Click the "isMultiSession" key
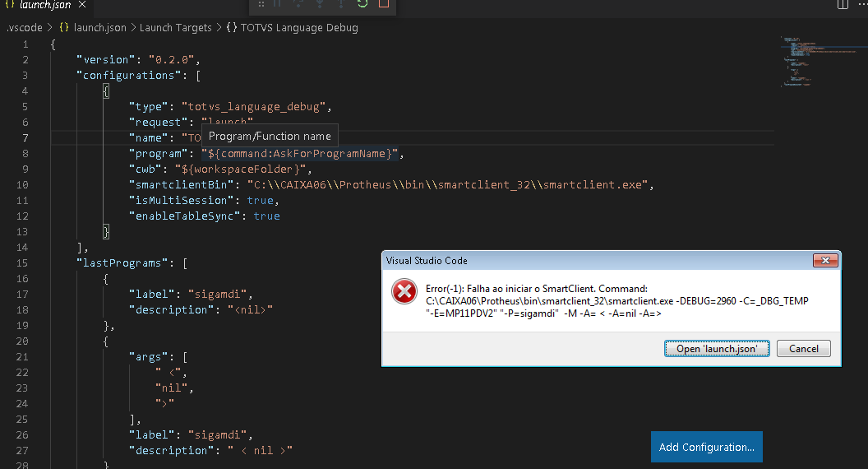The width and height of the screenshot is (868, 469). pyautogui.click(x=181, y=200)
